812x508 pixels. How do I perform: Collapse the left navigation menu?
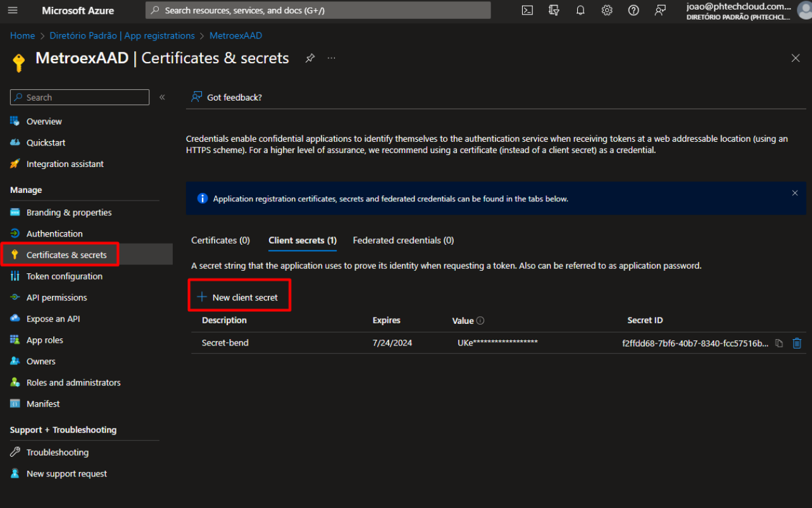[x=162, y=97]
